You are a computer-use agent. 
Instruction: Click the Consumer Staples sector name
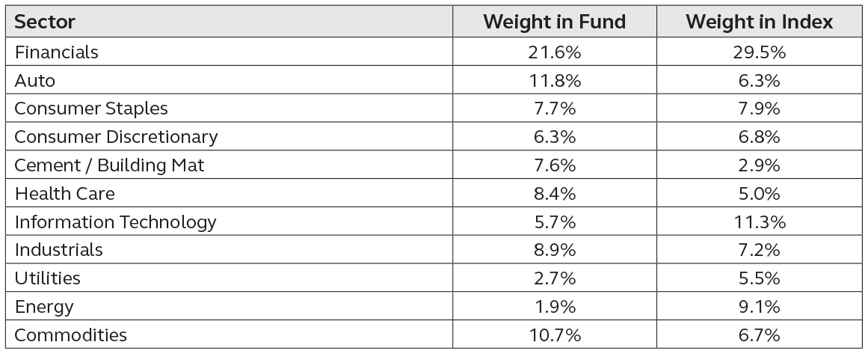(90, 109)
